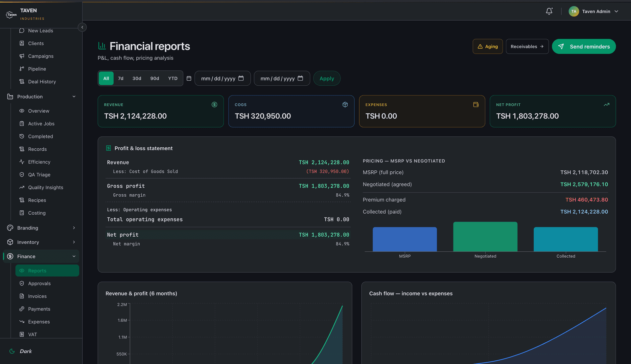Click the notification bell icon
The height and width of the screenshot is (364, 631).
click(549, 11)
